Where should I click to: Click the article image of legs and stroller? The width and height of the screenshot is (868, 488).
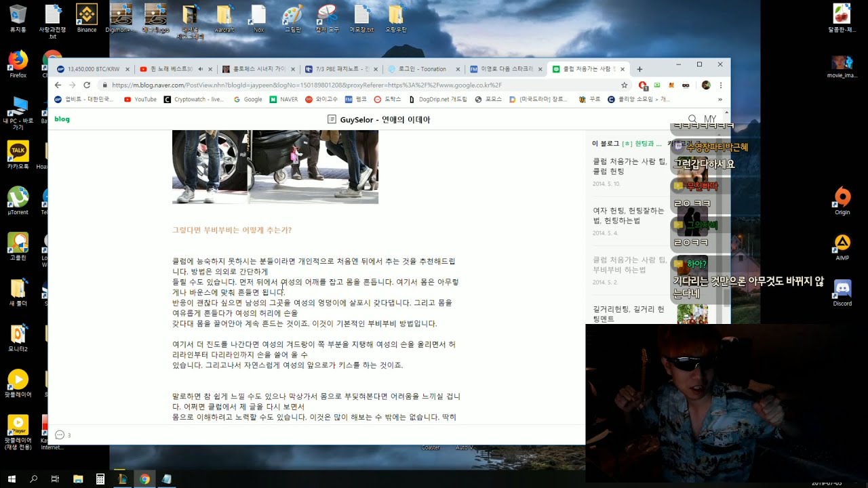click(x=275, y=167)
